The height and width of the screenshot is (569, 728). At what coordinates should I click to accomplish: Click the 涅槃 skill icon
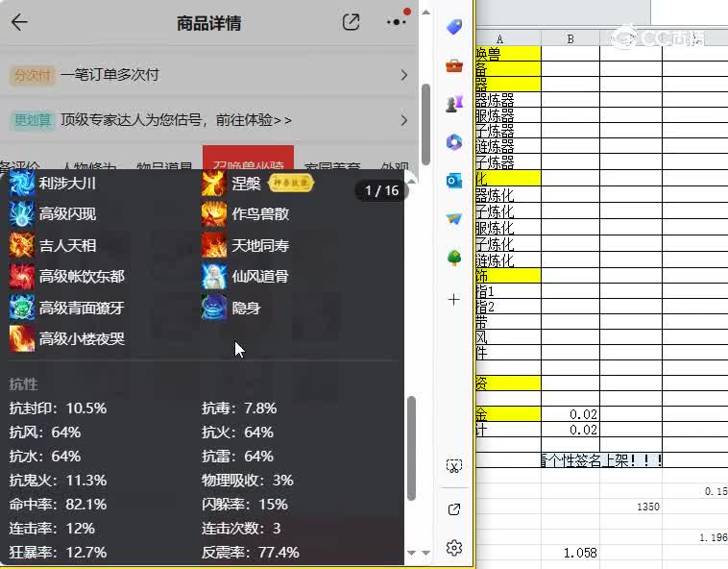(x=214, y=183)
